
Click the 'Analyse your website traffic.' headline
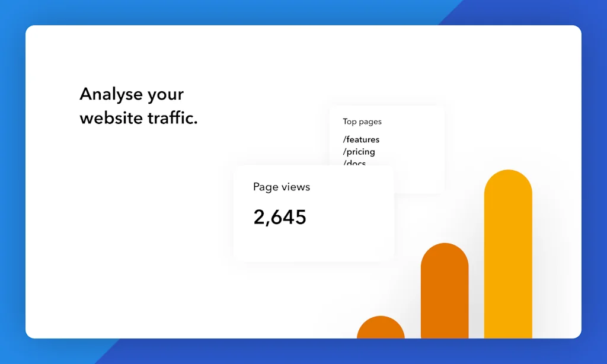pyautogui.click(x=139, y=106)
